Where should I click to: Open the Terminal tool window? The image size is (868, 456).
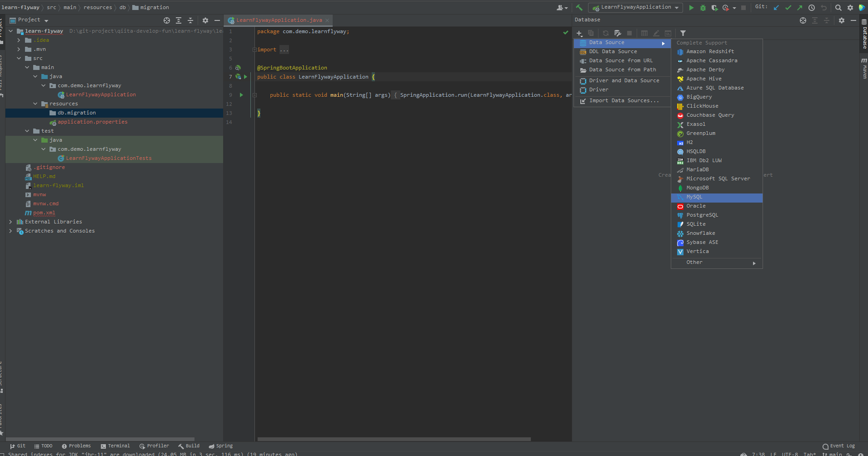pos(115,446)
